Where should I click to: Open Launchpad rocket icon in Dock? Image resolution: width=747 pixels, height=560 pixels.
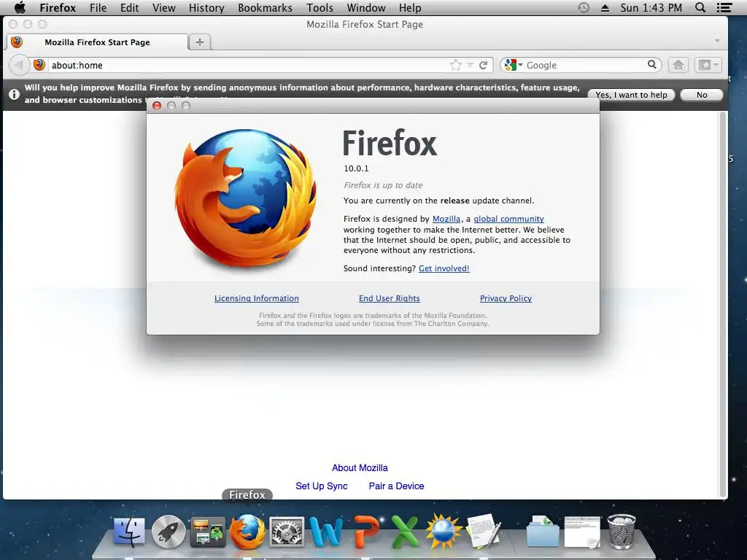click(x=169, y=532)
